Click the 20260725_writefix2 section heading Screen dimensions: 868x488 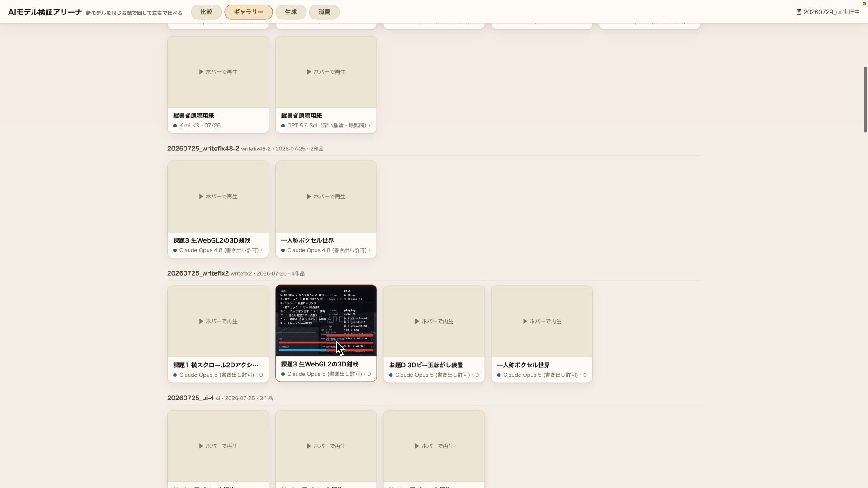tap(198, 273)
